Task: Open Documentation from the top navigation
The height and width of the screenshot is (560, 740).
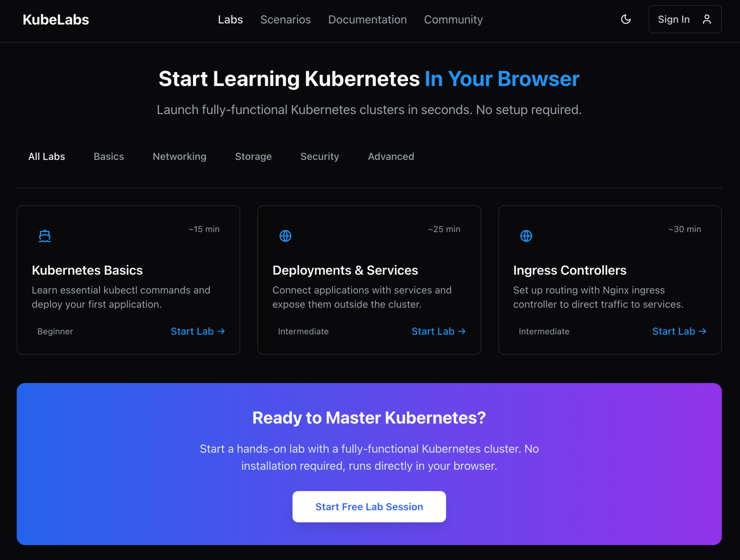Action: pyautogui.click(x=367, y=20)
